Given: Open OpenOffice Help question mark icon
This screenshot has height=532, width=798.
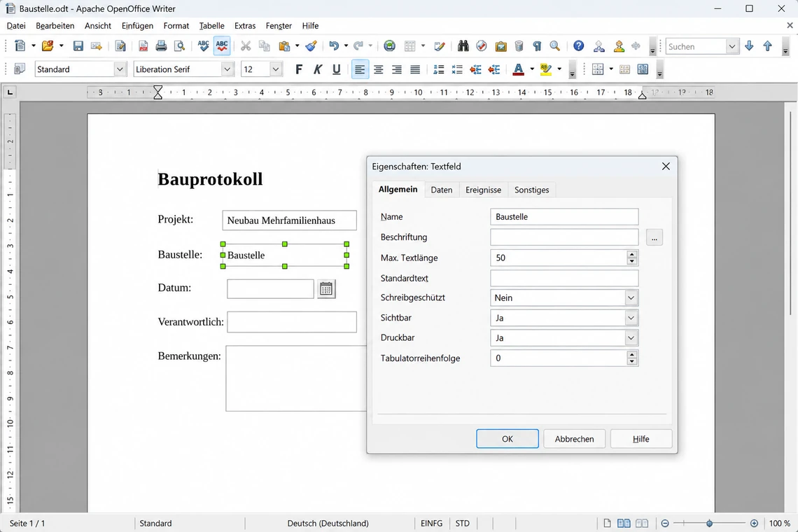Looking at the screenshot, I should [579, 46].
